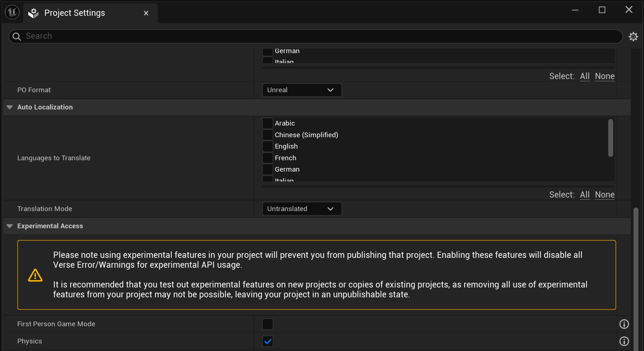Maximize the Project Settings window
This screenshot has width=644, height=351.
[x=602, y=10]
